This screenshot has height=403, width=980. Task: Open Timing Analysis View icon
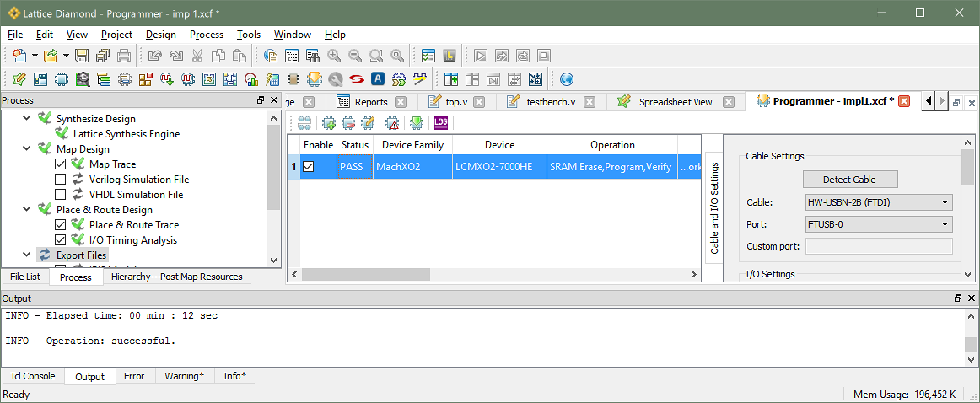251,79
